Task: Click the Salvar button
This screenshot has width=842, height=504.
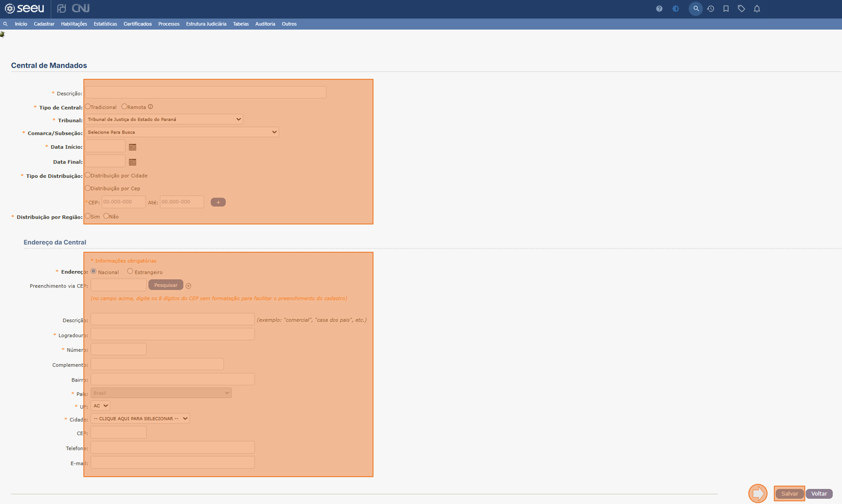Action: coord(790,494)
